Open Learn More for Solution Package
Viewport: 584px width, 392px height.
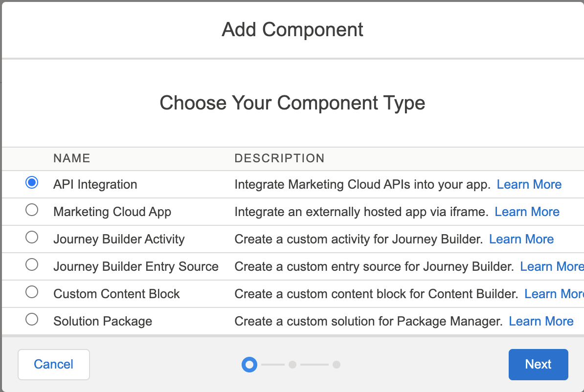point(541,321)
